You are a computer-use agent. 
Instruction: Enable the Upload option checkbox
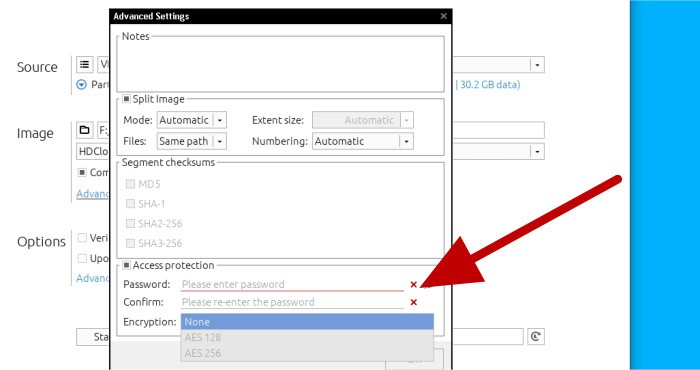coord(82,258)
